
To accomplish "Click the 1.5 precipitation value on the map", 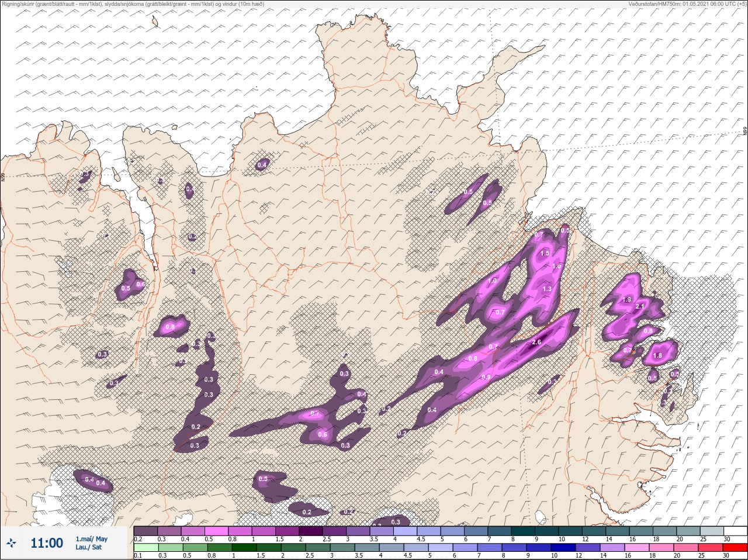I will tap(545, 254).
